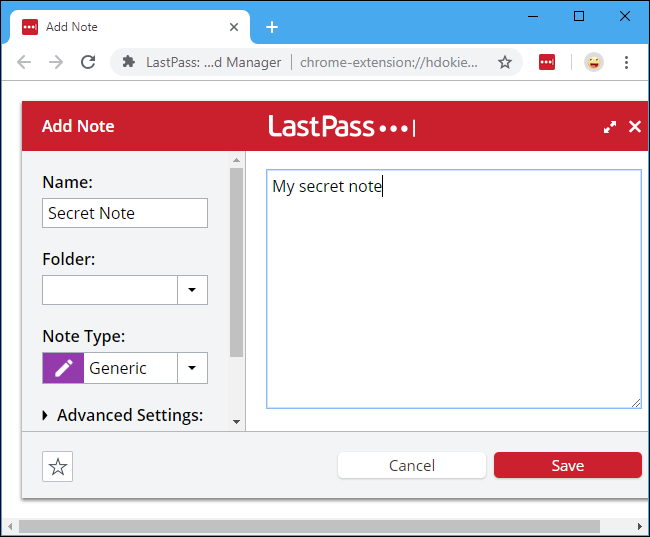
Task: Reload the page
Action: 88,62
